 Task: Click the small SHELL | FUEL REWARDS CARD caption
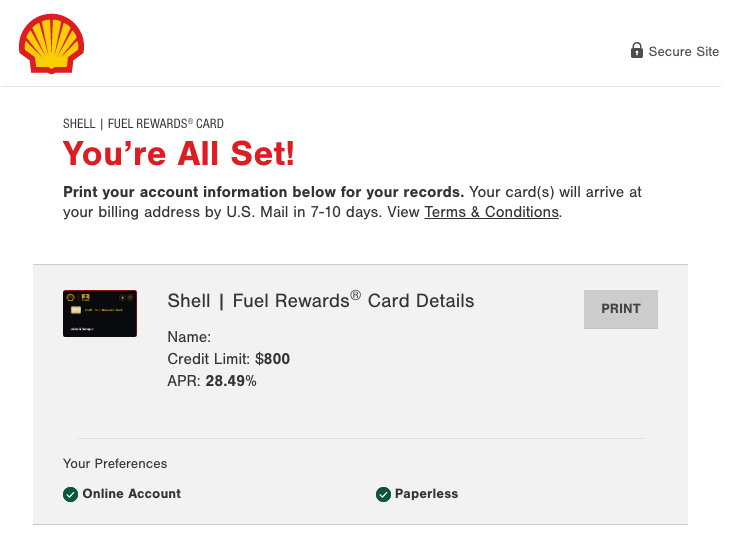(143, 124)
